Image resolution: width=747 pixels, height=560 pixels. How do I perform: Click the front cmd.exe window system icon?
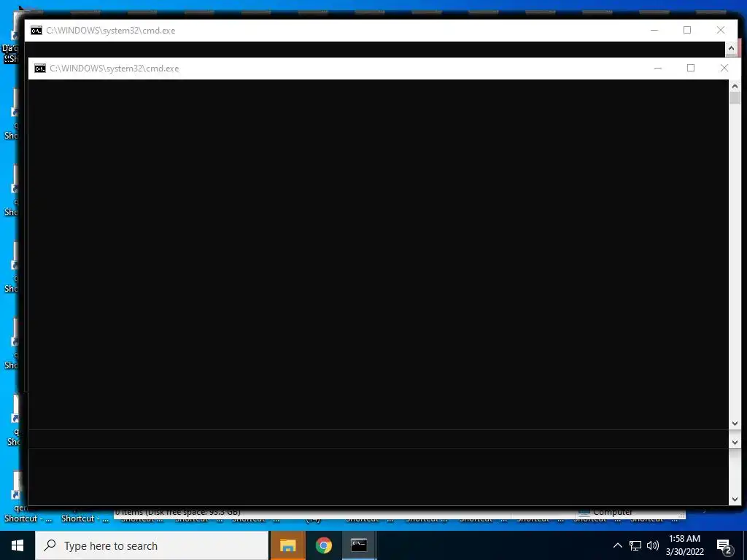tap(40, 69)
